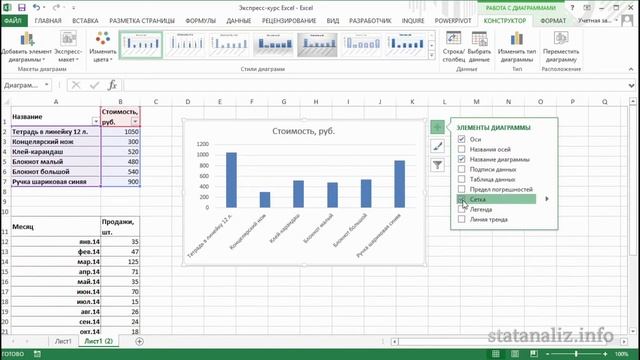Click Change Chart Type (Изменить тип диаграммы)

point(517,47)
